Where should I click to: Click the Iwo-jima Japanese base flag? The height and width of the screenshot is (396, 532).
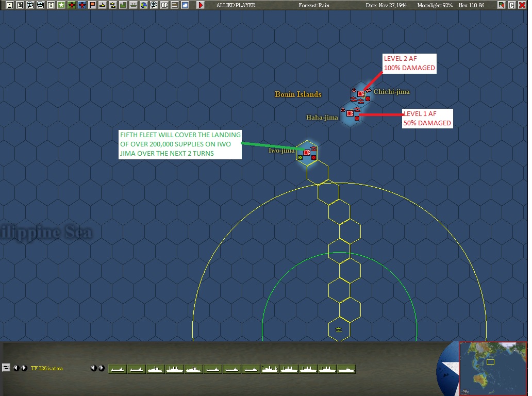tap(307, 153)
